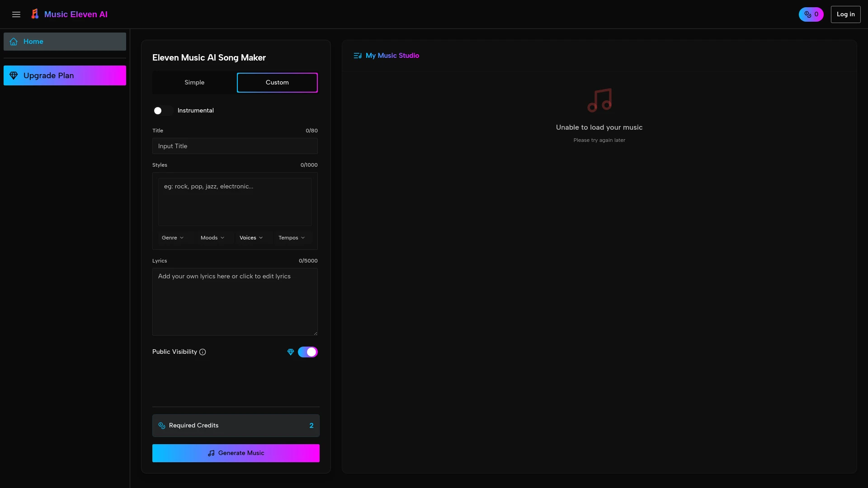Click the Input Title field
The width and height of the screenshot is (868, 488).
[235, 146]
